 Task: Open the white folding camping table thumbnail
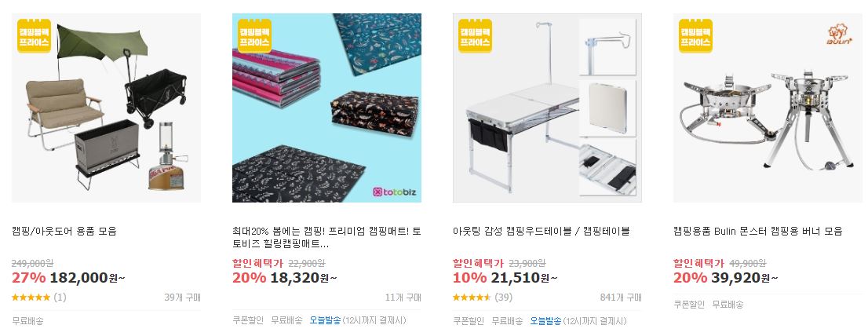click(547, 108)
